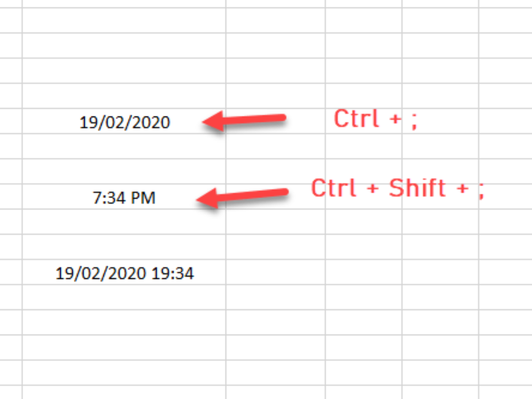Click the narrow cell left of 7:34 PM
The height and width of the screenshot is (399, 532).
coord(11,196)
